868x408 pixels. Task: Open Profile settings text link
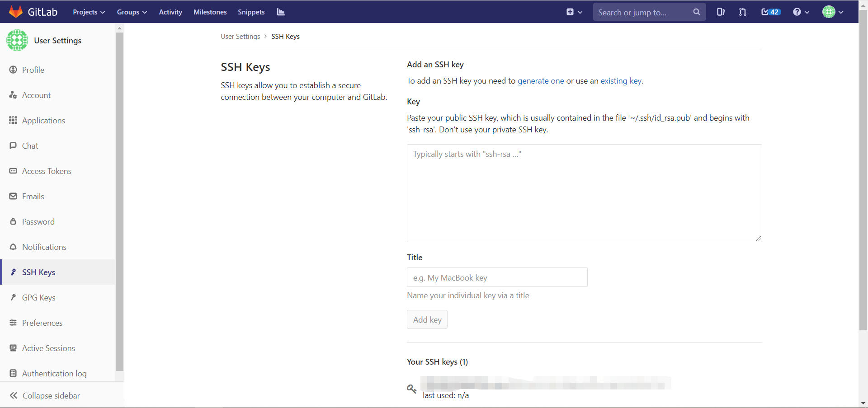tap(33, 70)
